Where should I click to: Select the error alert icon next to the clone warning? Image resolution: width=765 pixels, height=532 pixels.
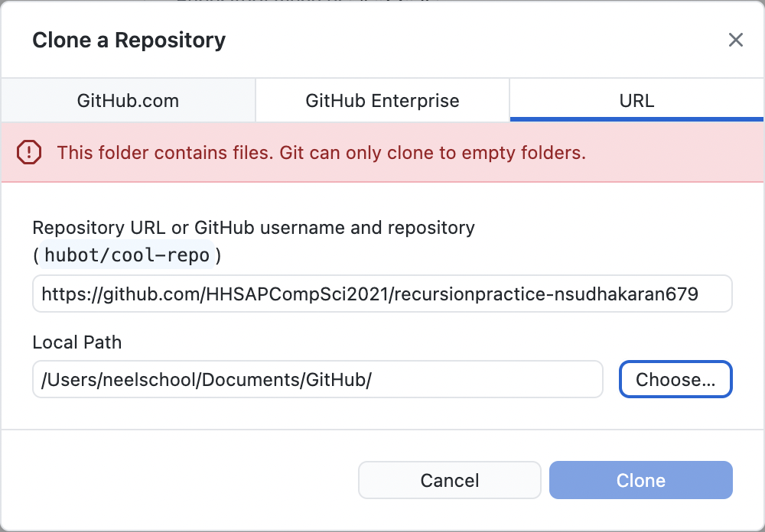pos(29,153)
